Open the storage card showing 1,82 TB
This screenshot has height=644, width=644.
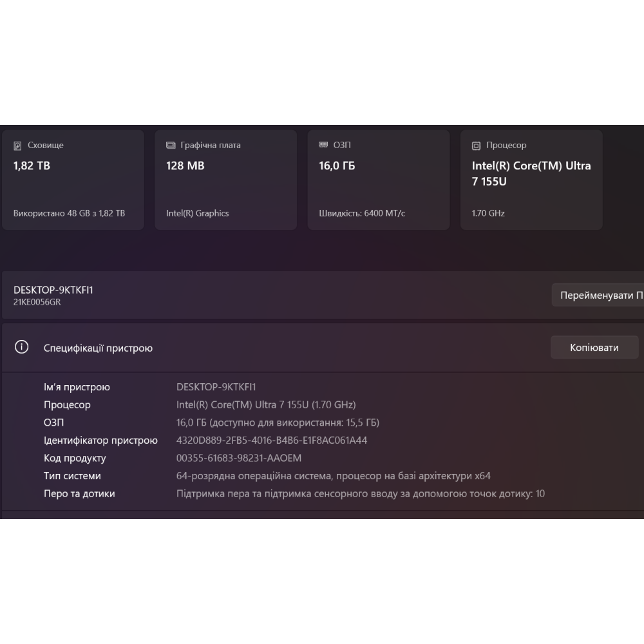73,179
